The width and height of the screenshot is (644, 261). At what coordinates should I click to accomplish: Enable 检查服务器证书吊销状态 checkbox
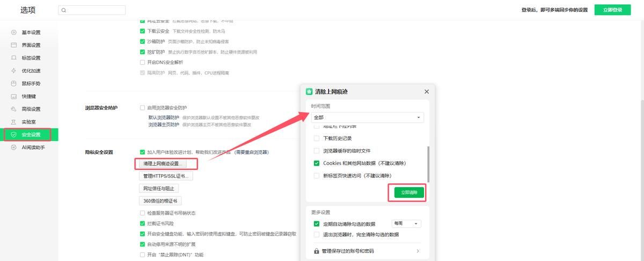(x=142, y=213)
